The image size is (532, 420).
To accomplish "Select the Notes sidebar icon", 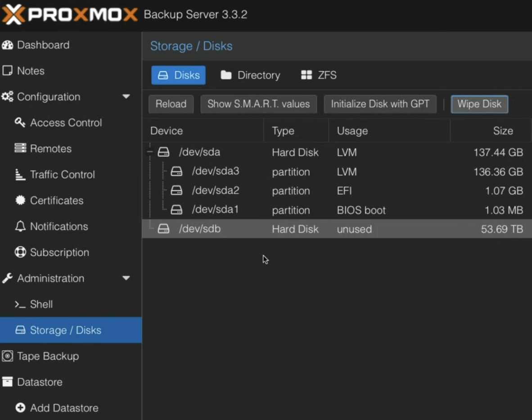I will (31, 71).
